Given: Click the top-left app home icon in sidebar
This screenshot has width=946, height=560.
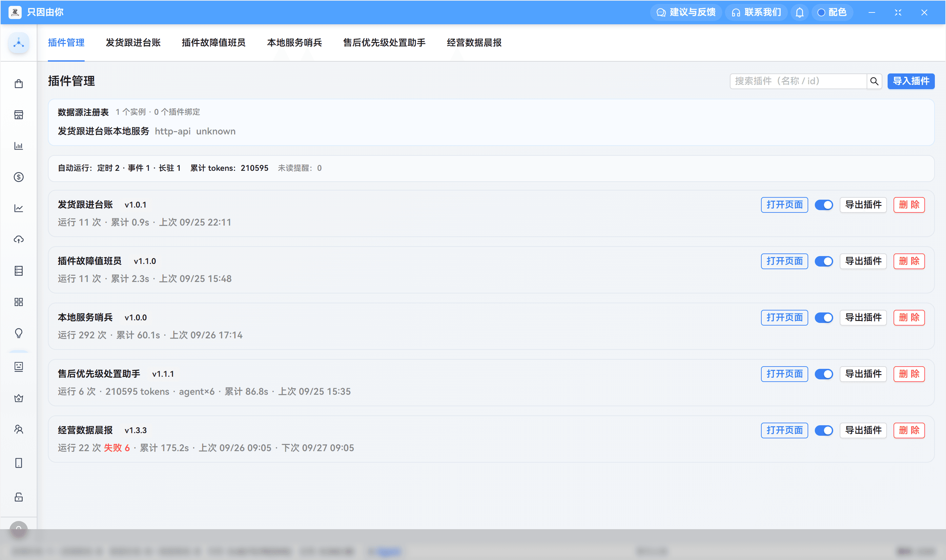Looking at the screenshot, I should pyautogui.click(x=18, y=43).
